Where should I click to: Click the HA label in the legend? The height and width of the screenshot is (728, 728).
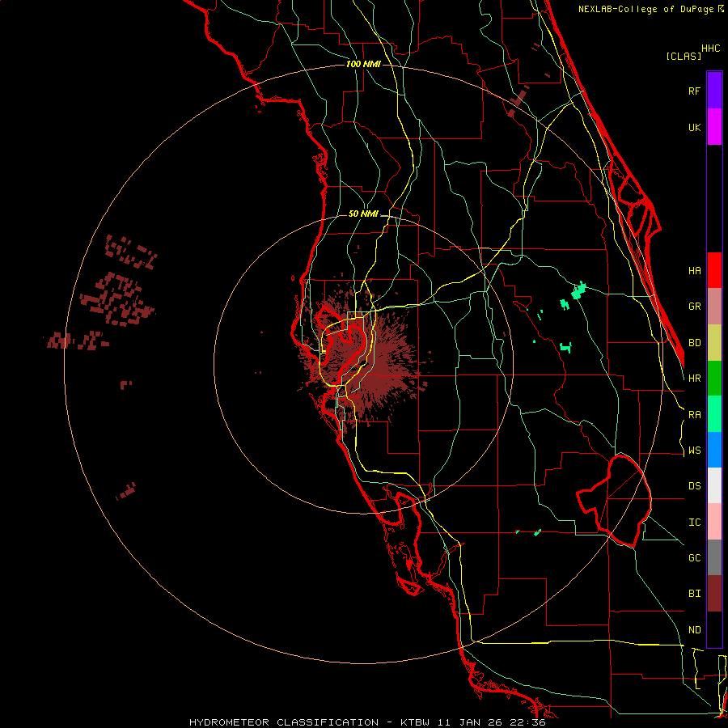click(x=694, y=270)
